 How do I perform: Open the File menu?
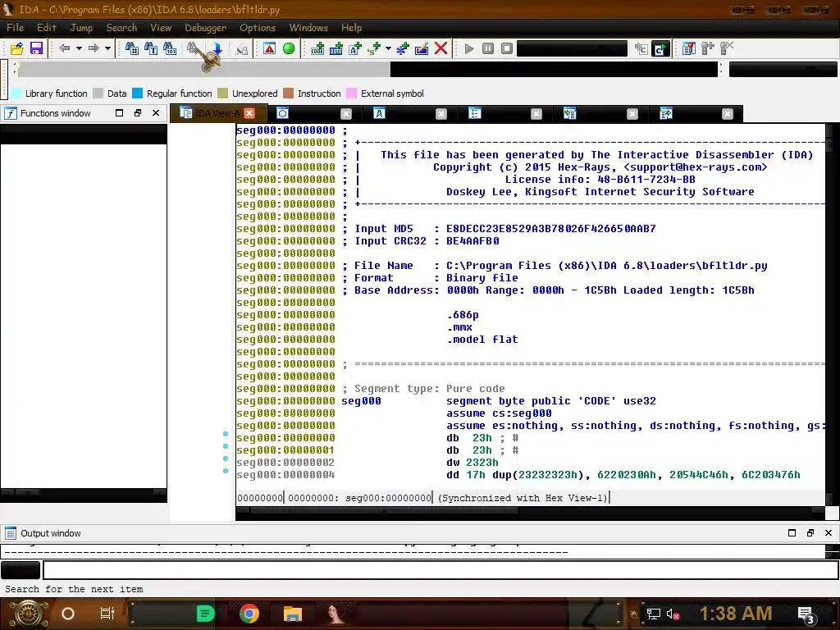15,28
